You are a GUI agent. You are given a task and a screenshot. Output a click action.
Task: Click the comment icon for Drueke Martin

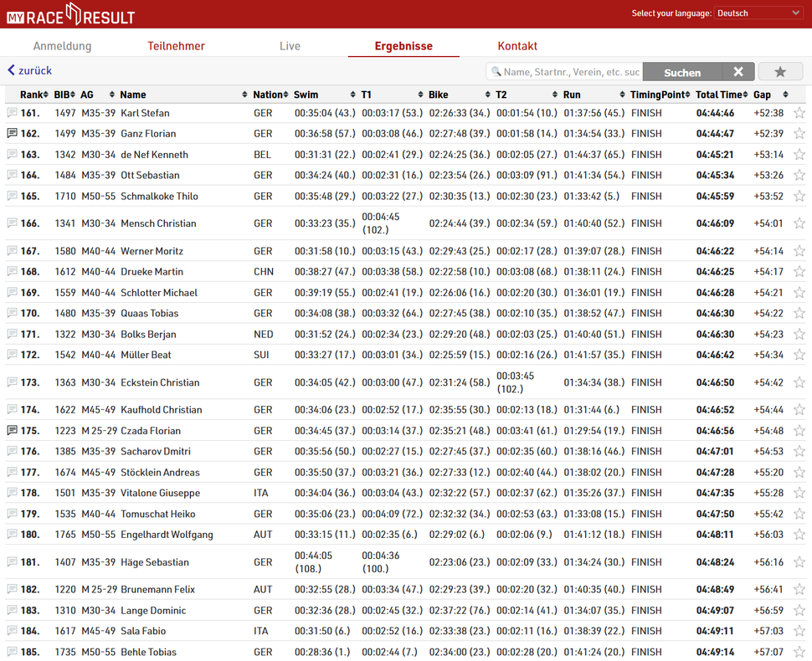(12, 271)
